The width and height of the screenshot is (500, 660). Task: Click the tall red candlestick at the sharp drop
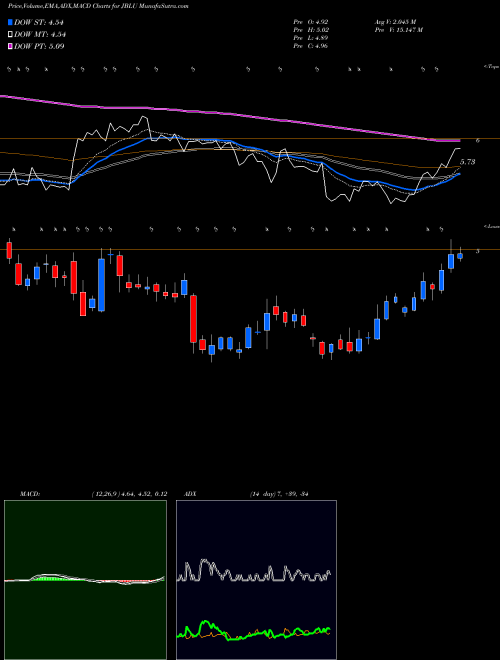(193, 319)
